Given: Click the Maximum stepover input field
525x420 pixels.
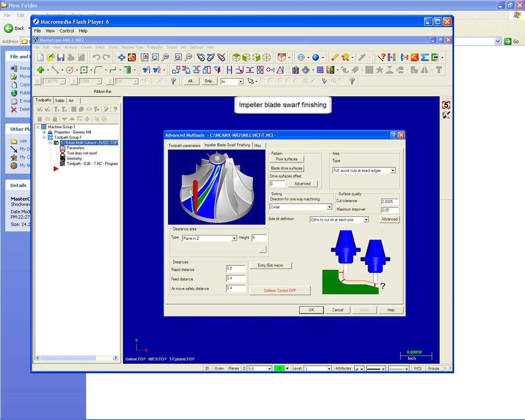Looking at the screenshot, I should pos(390,210).
